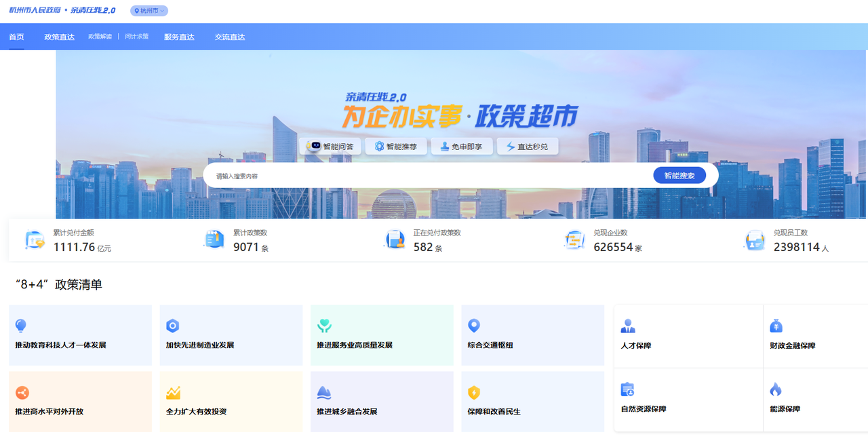Viewport: 868px width, 441px height.
Task: Click the 兑现员工数 icon
Action: 755,240
